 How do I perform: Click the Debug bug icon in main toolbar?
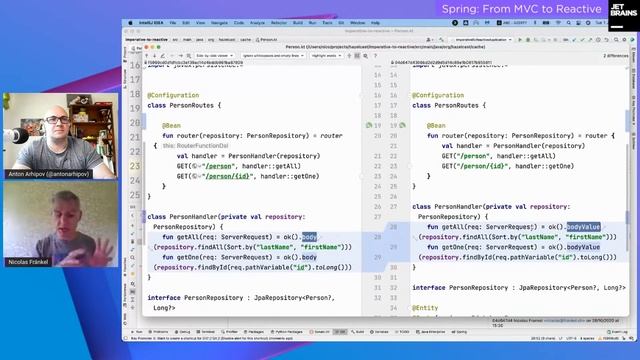tap(528, 40)
